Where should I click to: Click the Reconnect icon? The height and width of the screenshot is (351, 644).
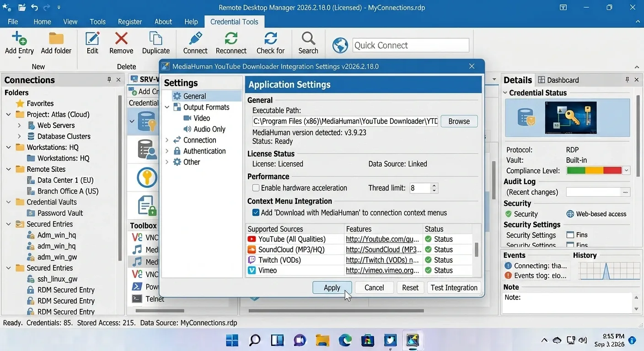(231, 38)
